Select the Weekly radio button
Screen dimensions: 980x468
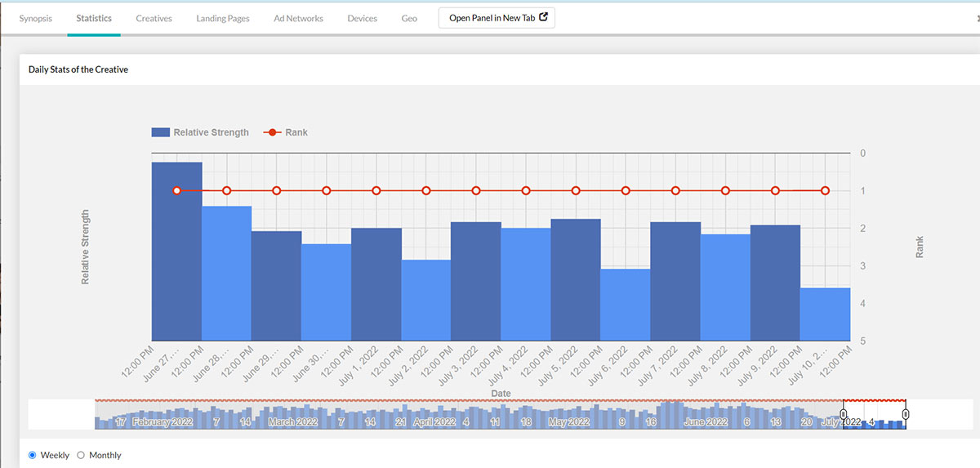33,455
